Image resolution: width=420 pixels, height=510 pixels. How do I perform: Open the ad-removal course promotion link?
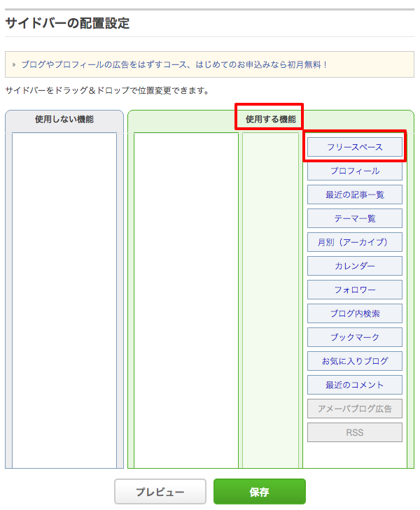tap(174, 64)
